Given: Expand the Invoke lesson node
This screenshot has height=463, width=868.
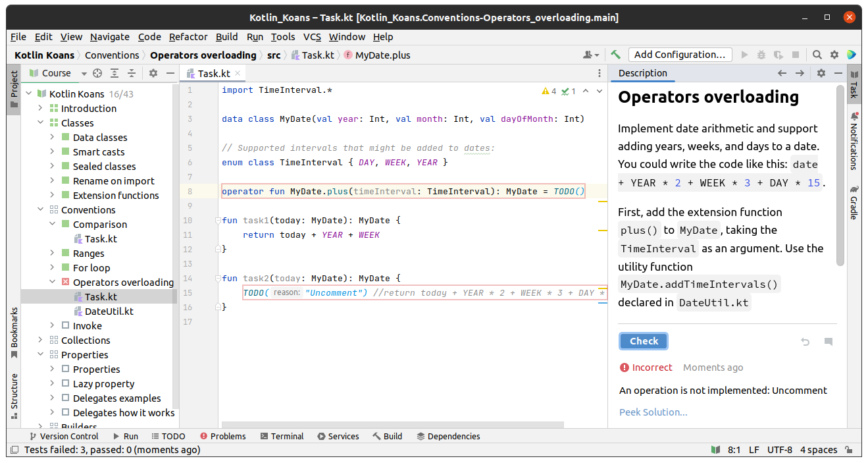Looking at the screenshot, I should click(x=52, y=325).
